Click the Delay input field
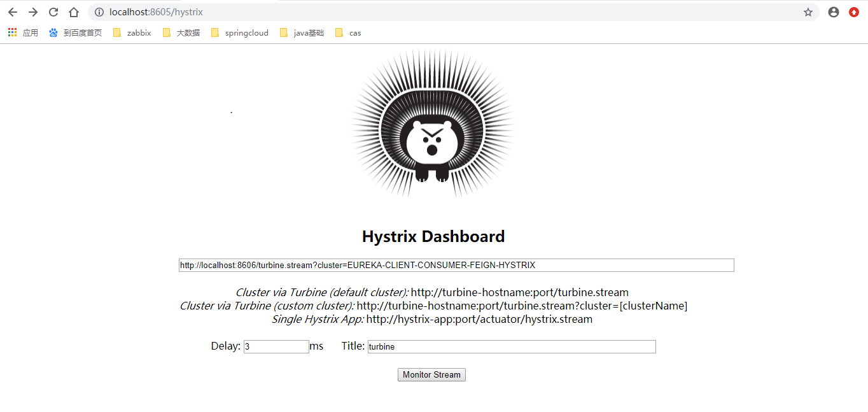 tap(276, 346)
